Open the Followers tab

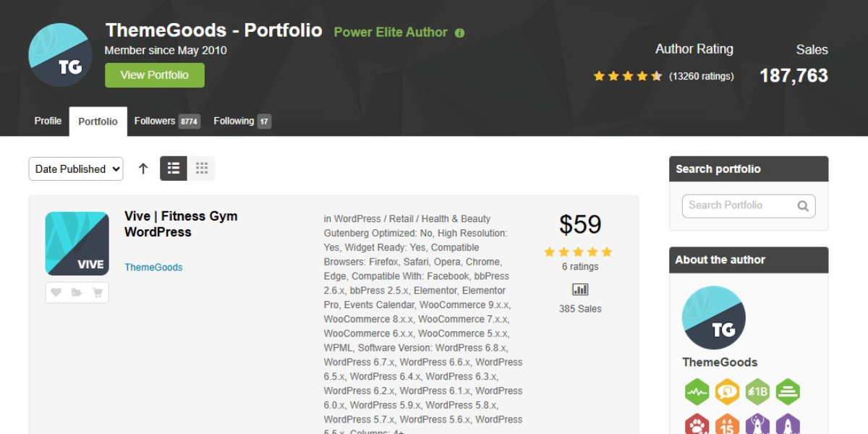(x=167, y=121)
